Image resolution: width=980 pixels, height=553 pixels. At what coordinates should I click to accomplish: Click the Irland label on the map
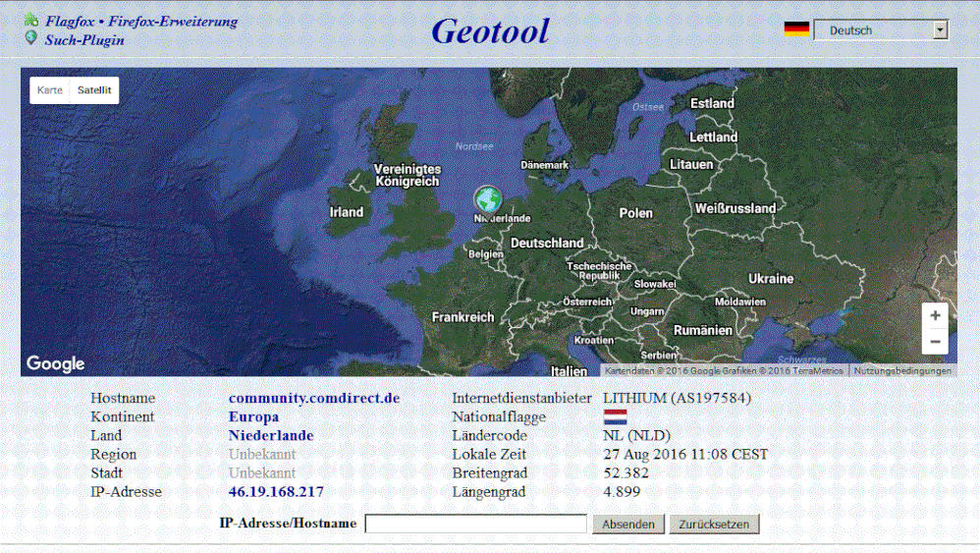click(347, 212)
